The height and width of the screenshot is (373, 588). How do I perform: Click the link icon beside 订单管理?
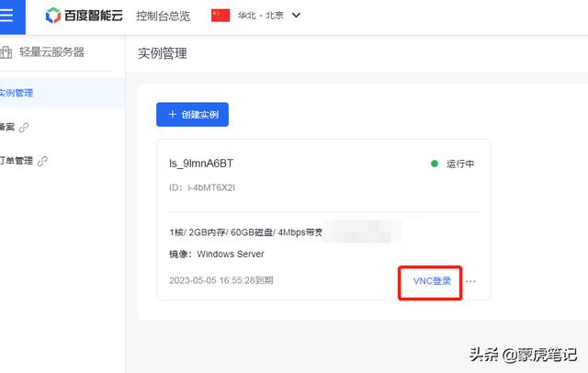pos(42,161)
